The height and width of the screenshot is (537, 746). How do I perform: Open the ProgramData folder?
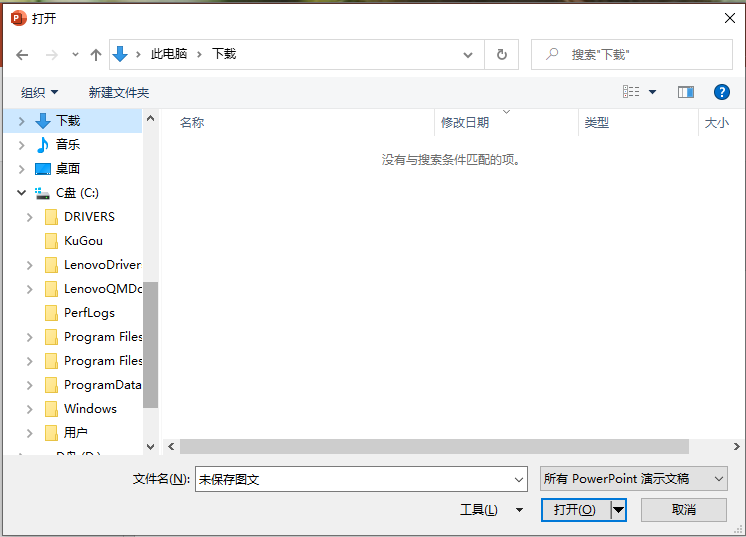pyautogui.click(x=102, y=385)
